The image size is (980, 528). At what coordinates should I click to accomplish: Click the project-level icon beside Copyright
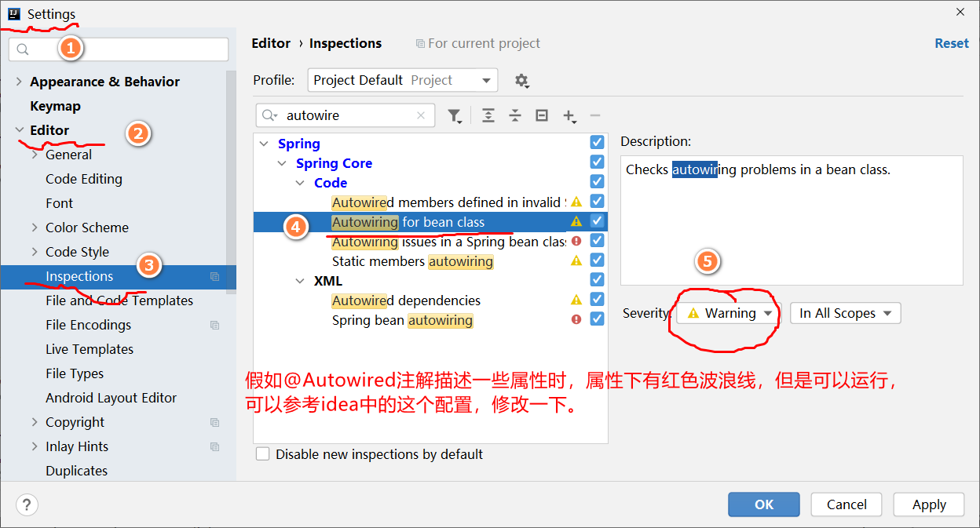(214, 422)
